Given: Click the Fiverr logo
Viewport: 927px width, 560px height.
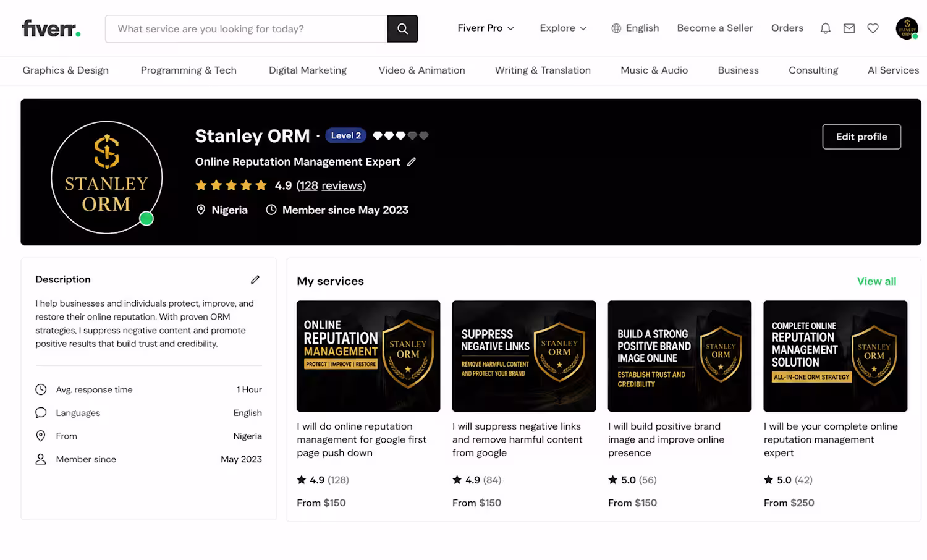Looking at the screenshot, I should coord(51,28).
